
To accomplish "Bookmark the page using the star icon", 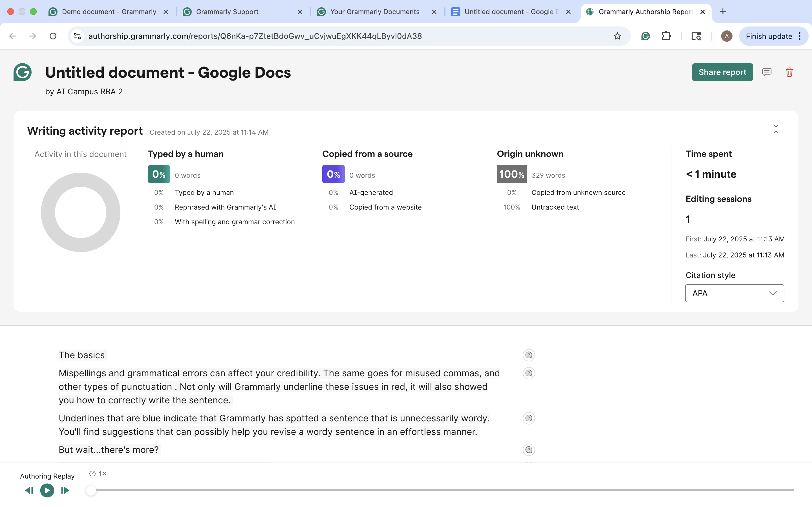I will pos(617,36).
